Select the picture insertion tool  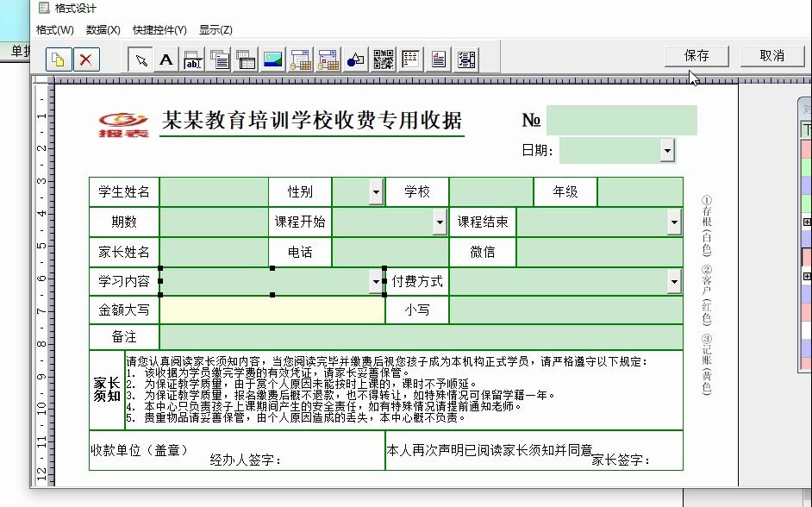[272, 59]
